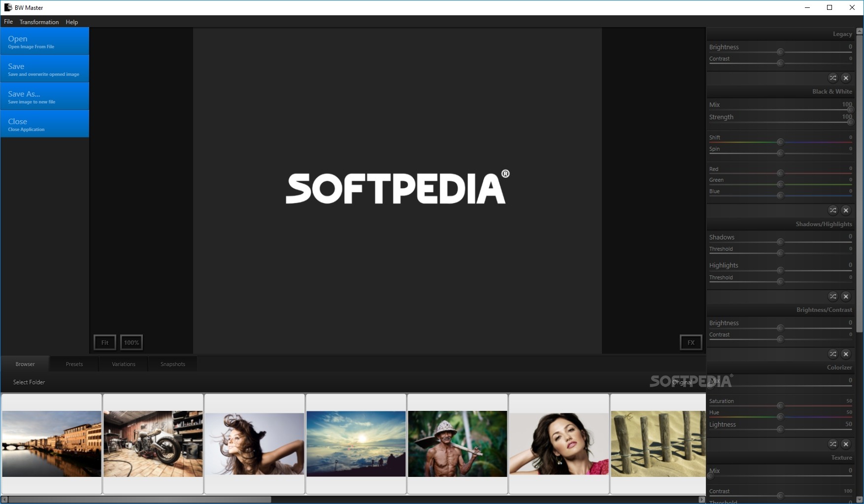The height and width of the screenshot is (504, 864).
Task: Reset the Legacy section with X icon
Action: click(846, 78)
